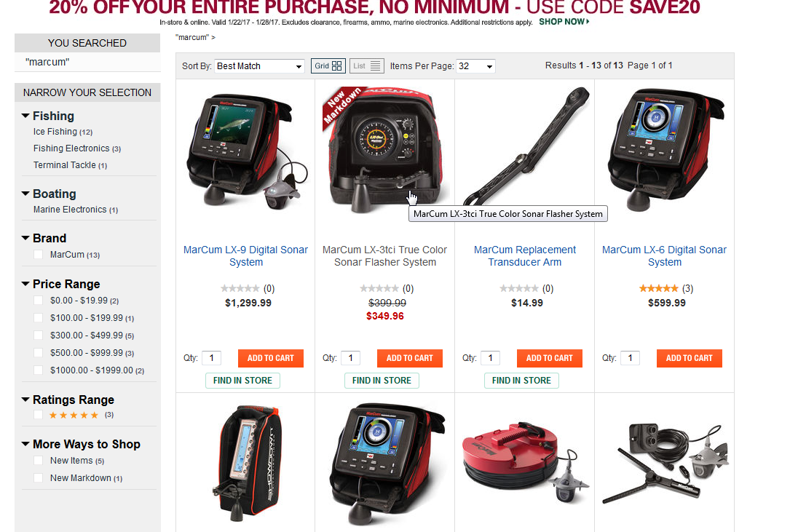
Task: Check the MarCum brand filter
Action: pos(39,255)
